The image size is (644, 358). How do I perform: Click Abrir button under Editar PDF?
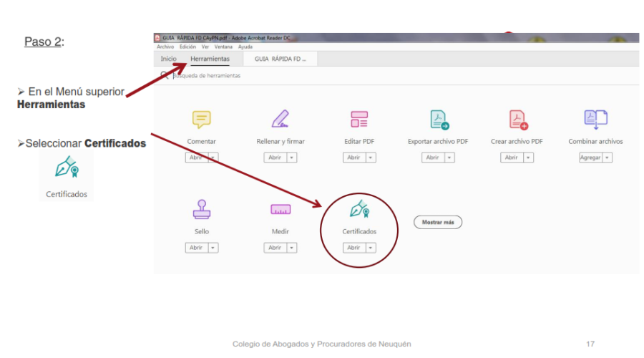(x=354, y=158)
